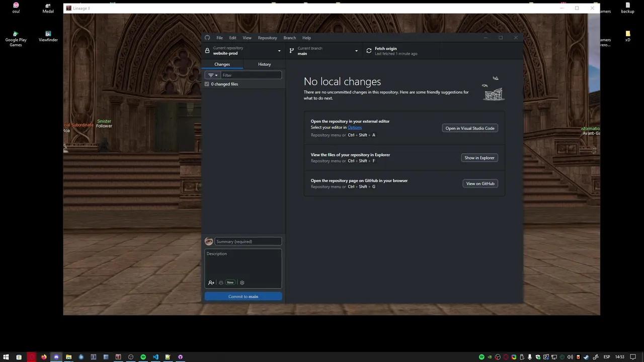
Task: Open the backup desktop folder
Action: coord(627,8)
